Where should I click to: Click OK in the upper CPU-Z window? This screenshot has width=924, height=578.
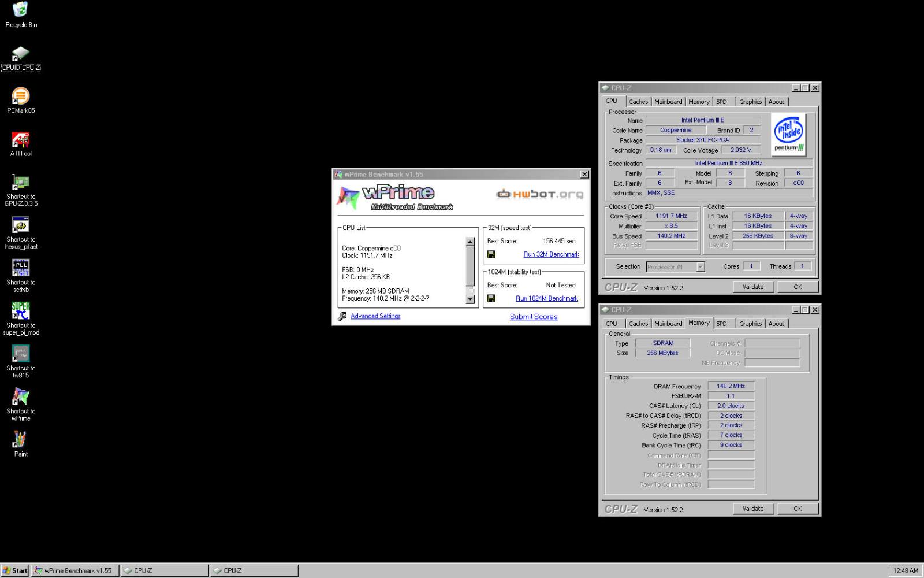(798, 287)
